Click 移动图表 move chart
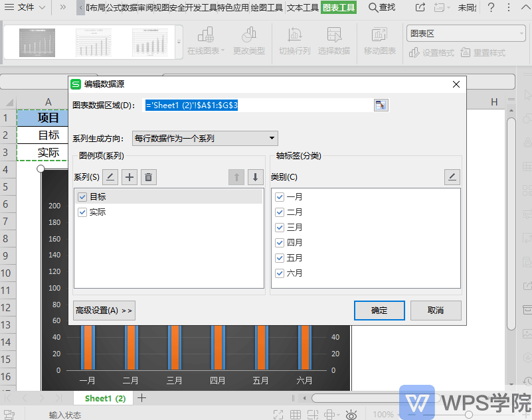 [380, 41]
